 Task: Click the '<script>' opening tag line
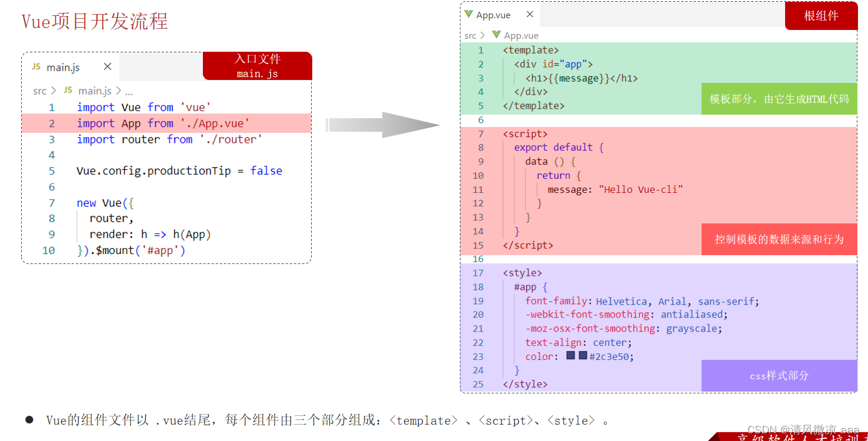525,134
